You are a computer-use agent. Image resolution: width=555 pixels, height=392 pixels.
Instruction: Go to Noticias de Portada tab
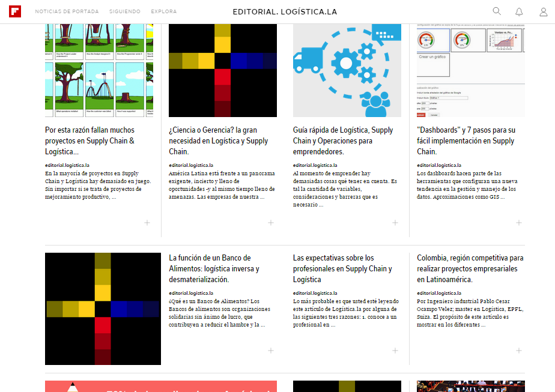pos(67,11)
